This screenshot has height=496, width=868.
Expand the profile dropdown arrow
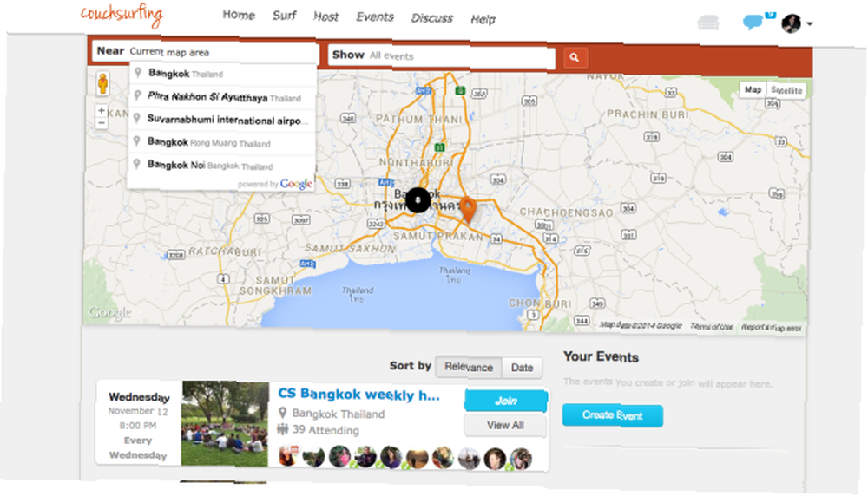pyautogui.click(x=810, y=23)
